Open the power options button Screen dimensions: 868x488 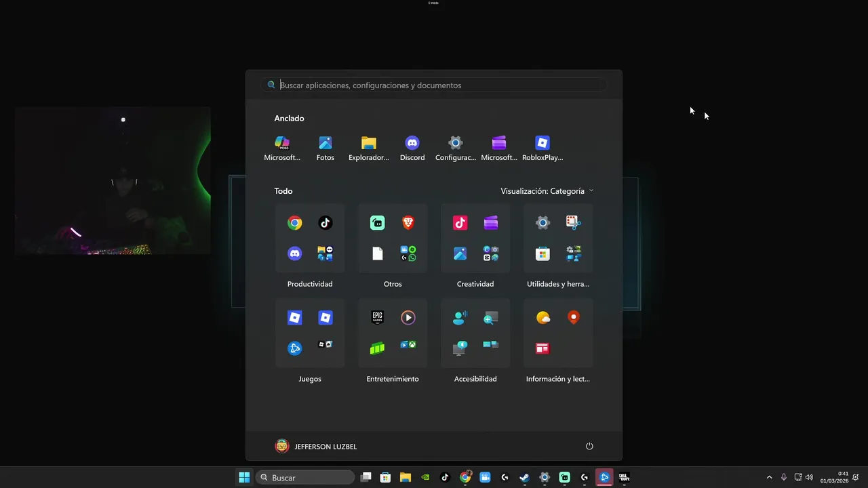click(589, 446)
